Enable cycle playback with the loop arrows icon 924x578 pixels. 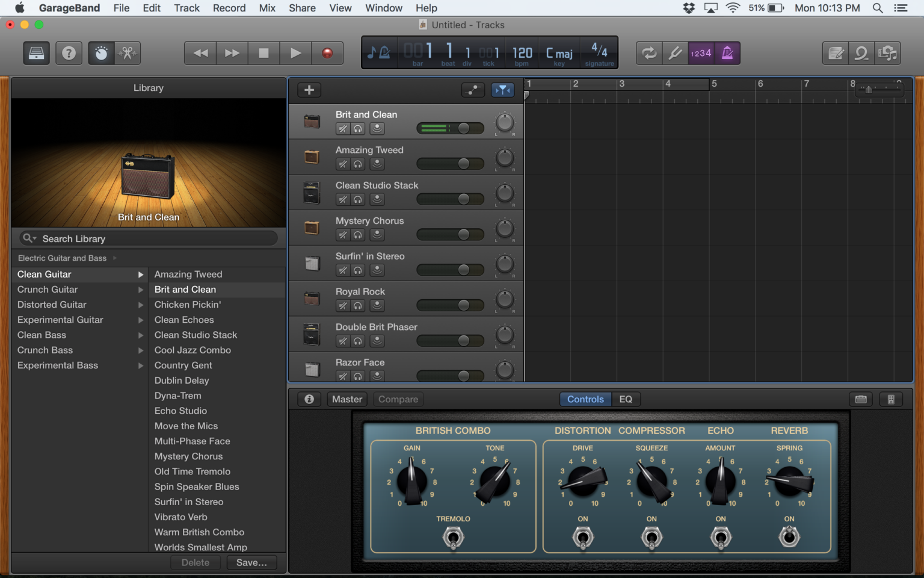[648, 53]
